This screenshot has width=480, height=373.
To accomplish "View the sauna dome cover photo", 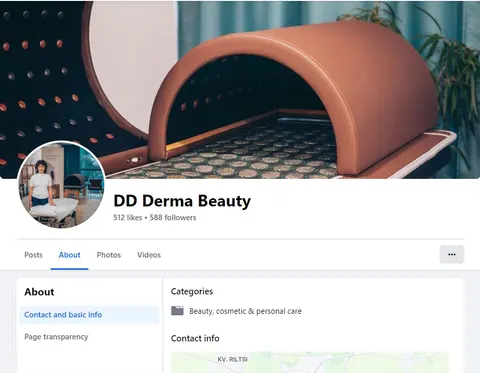I will coord(240,89).
